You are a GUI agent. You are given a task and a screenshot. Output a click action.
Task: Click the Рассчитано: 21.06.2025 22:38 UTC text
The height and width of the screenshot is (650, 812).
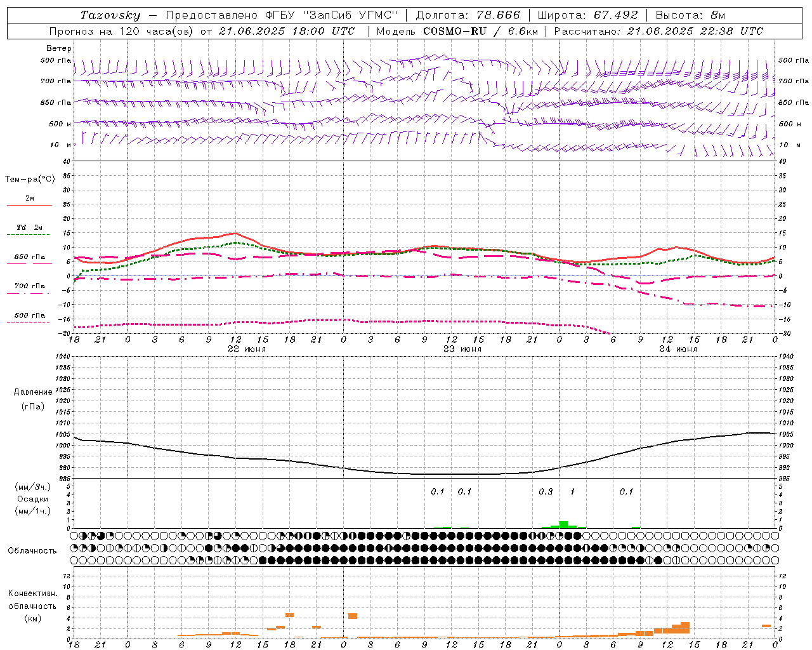(x=658, y=31)
